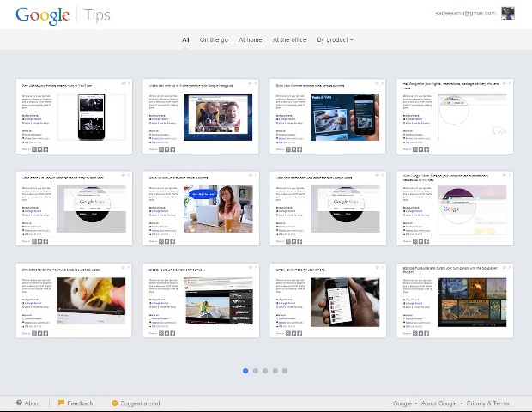Close the Chrome sync card
Screen dimensions: 532x412
383,83
